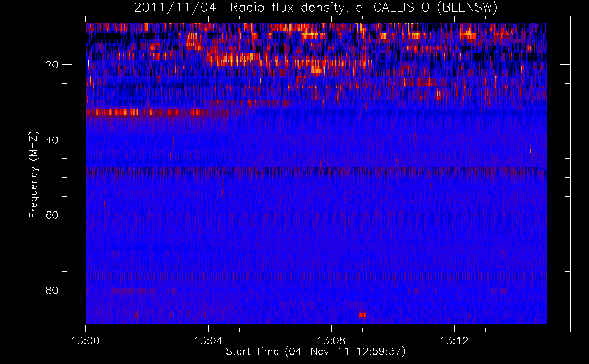
Task: Click the '60' frequency tick label
Action: pyautogui.click(x=52, y=215)
